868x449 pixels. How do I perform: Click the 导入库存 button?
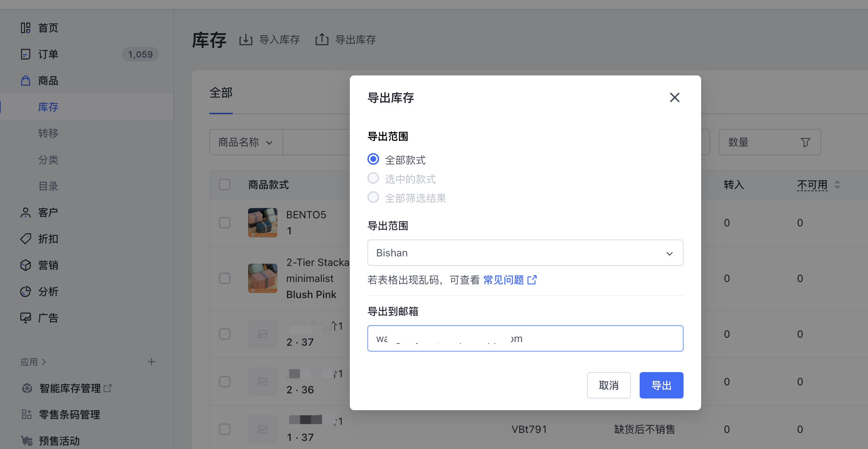[x=270, y=40]
